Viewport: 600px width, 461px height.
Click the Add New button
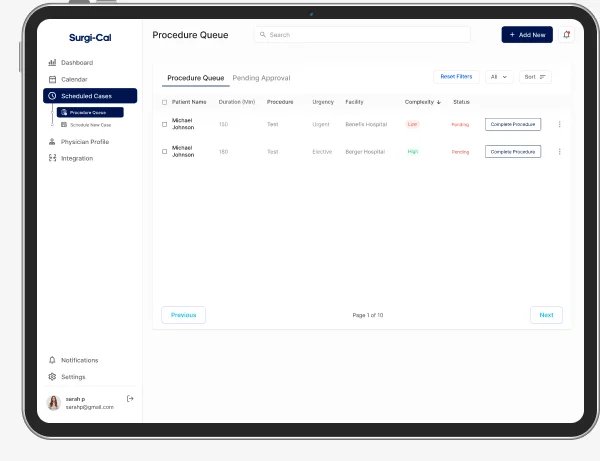(527, 35)
